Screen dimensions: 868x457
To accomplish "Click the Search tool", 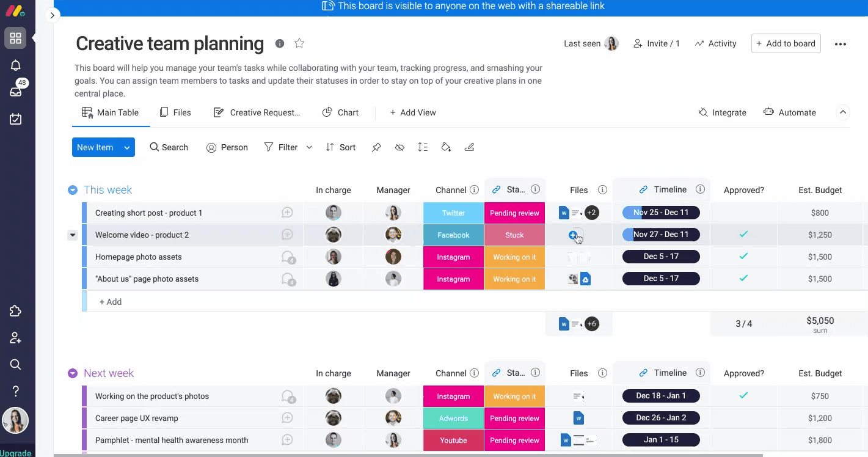I will click(169, 147).
